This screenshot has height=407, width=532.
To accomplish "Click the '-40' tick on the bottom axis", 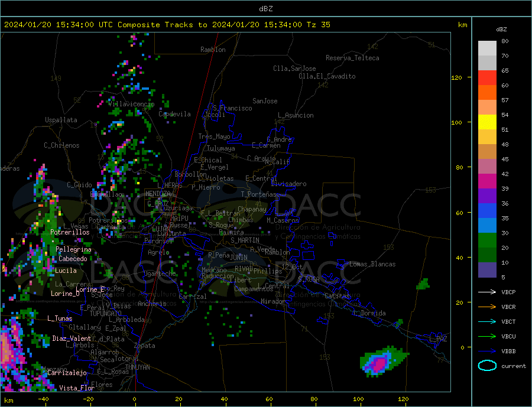I will click(x=43, y=399).
